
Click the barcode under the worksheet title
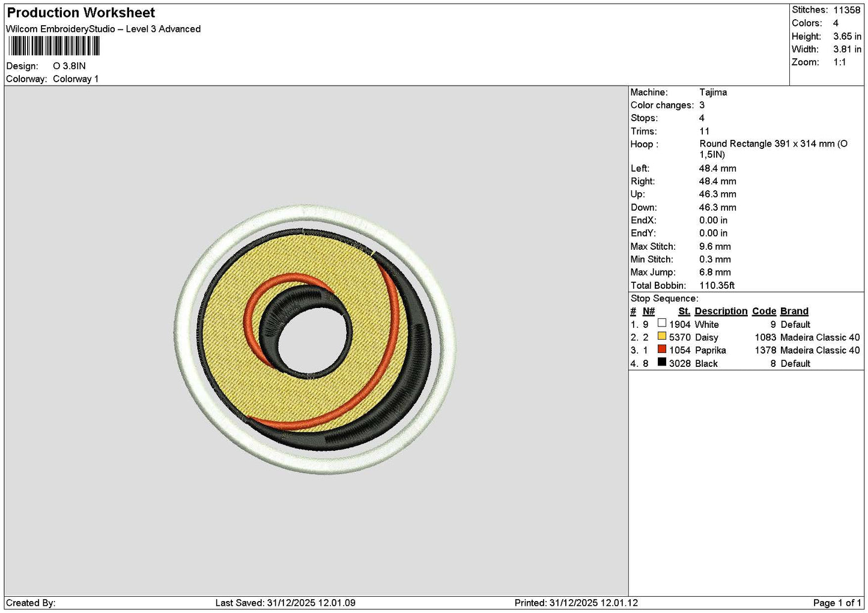(x=54, y=46)
